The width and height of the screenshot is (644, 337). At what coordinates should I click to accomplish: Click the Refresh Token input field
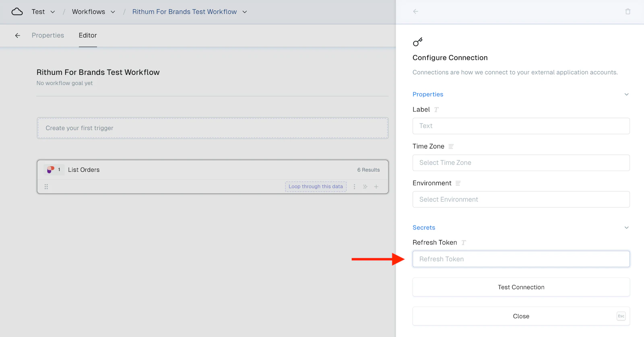521,259
